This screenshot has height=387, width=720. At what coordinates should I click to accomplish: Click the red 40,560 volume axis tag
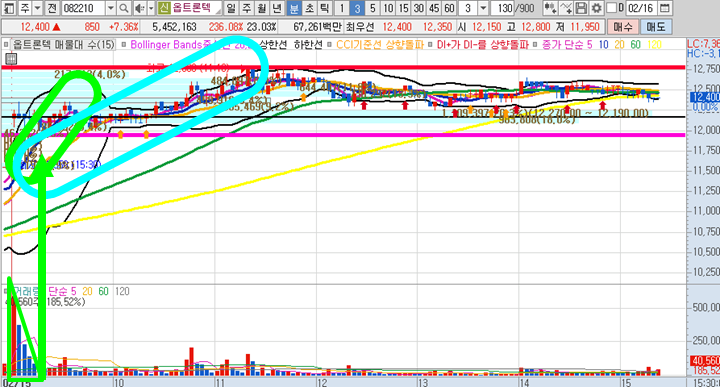coord(705,361)
